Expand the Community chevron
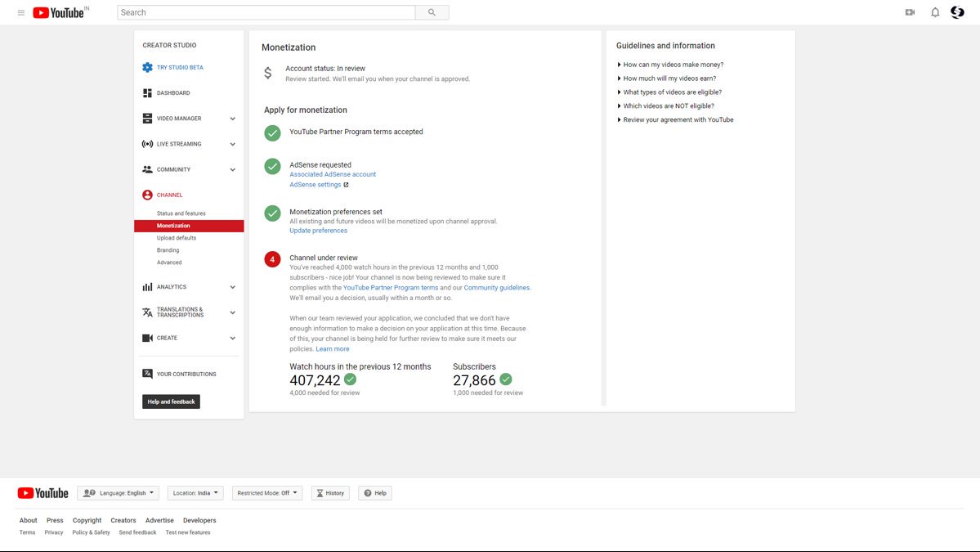980x552 pixels. coord(232,170)
